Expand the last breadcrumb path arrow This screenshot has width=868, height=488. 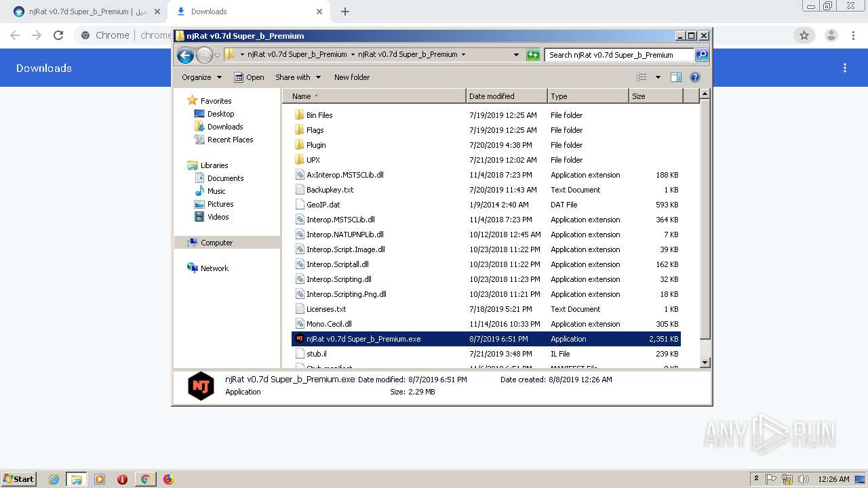(463, 55)
